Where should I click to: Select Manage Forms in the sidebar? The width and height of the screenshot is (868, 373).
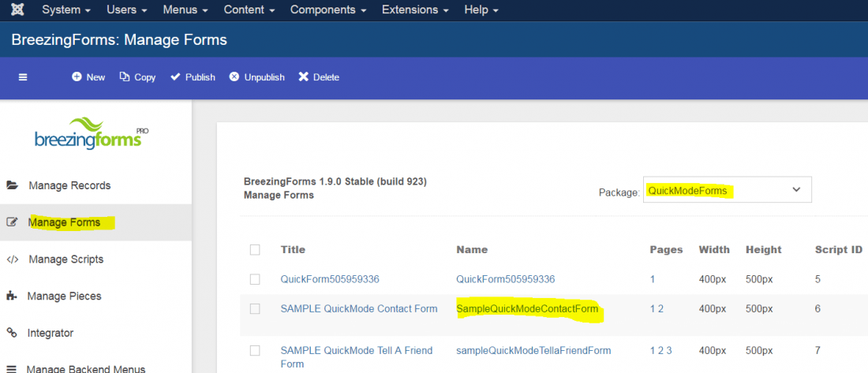(65, 222)
